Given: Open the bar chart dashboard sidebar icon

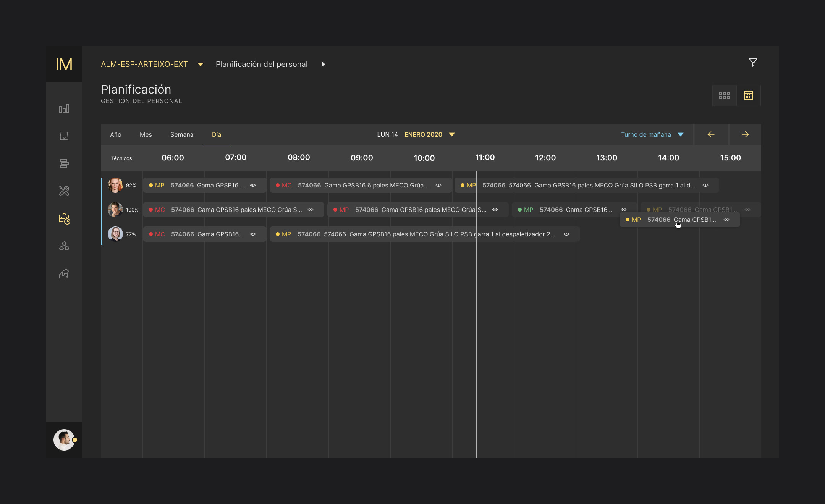Looking at the screenshot, I should 64,109.
